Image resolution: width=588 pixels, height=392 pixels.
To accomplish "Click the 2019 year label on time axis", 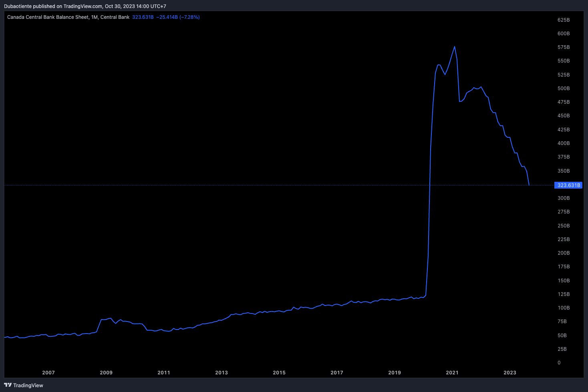I will 395,373.
